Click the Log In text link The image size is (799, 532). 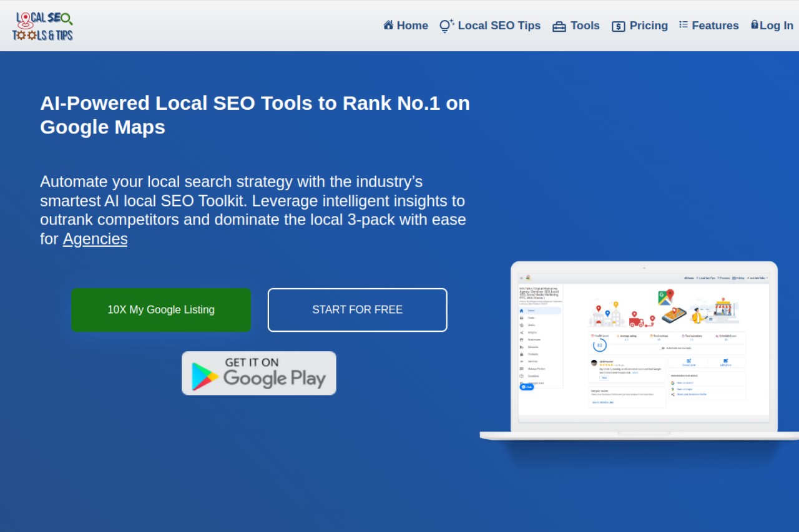[777, 26]
